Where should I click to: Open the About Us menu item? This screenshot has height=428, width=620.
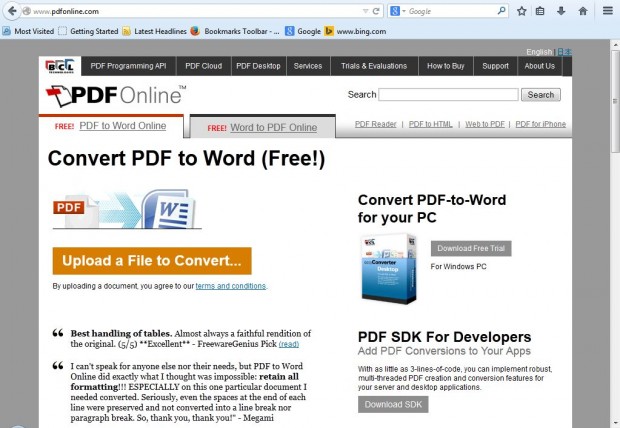tap(540, 66)
